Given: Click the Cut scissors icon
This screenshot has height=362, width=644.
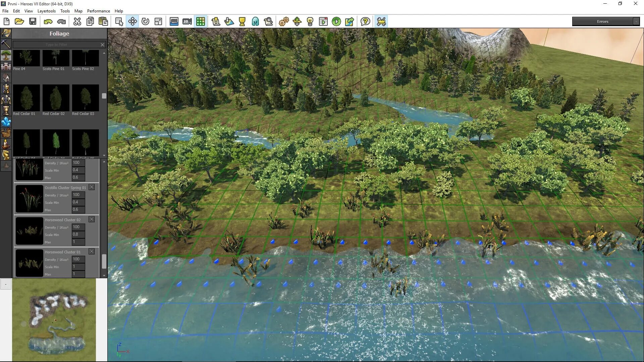Looking at the screenshot, I should [77, 21].
